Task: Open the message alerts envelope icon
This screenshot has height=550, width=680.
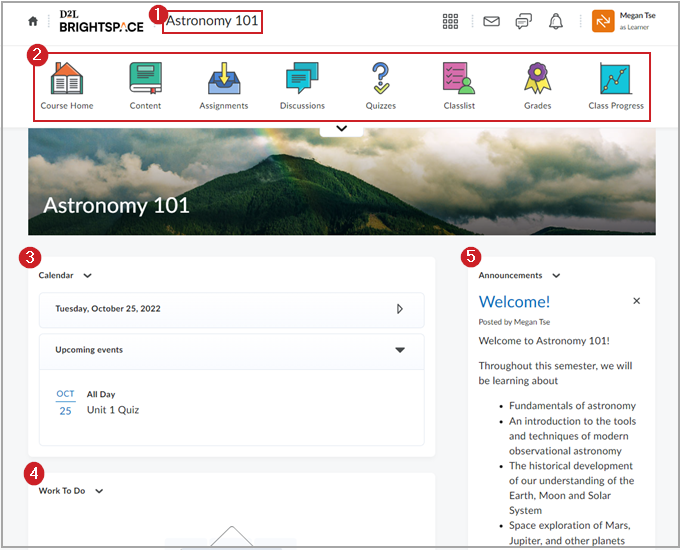Action: (491, 21)
